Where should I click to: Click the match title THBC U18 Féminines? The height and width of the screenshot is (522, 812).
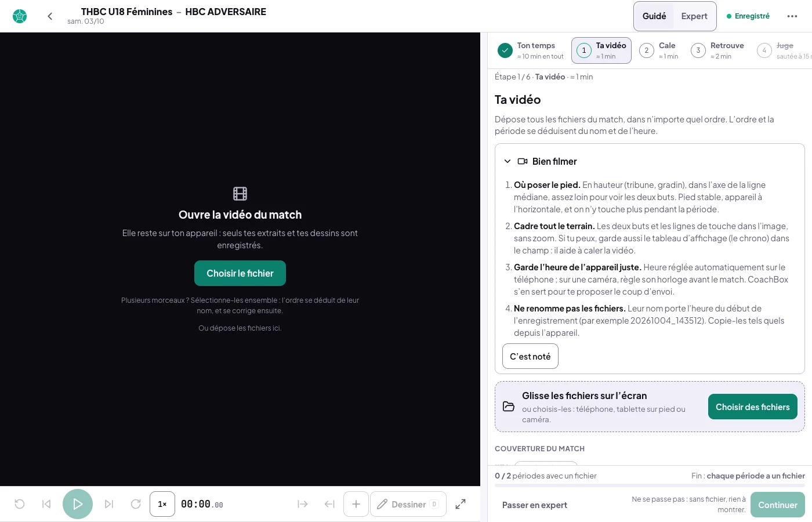(x=127, y=12)
